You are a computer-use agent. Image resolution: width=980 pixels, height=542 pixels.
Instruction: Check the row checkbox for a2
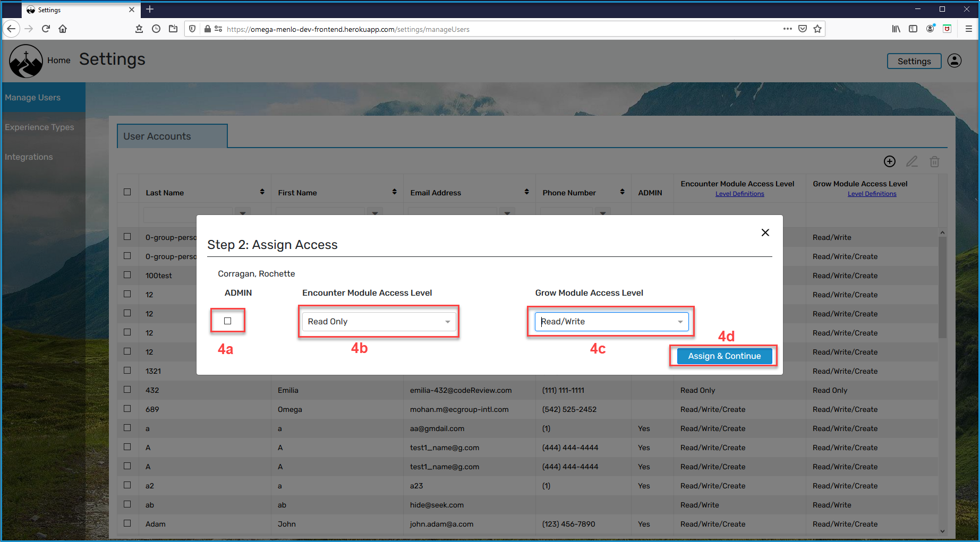[127, 485]
